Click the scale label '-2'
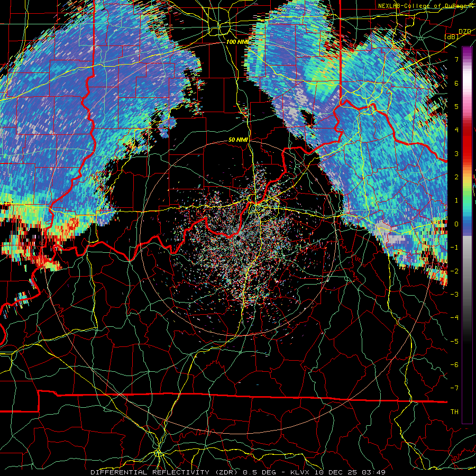The image size is (476, 476). click(x=454, y=271)
